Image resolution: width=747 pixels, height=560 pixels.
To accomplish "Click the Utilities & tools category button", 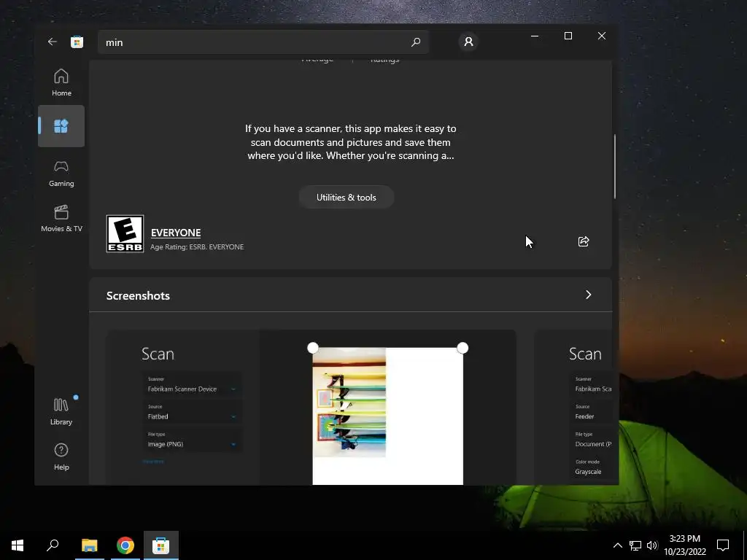I will pyautogui.click(x=347, y=197).
